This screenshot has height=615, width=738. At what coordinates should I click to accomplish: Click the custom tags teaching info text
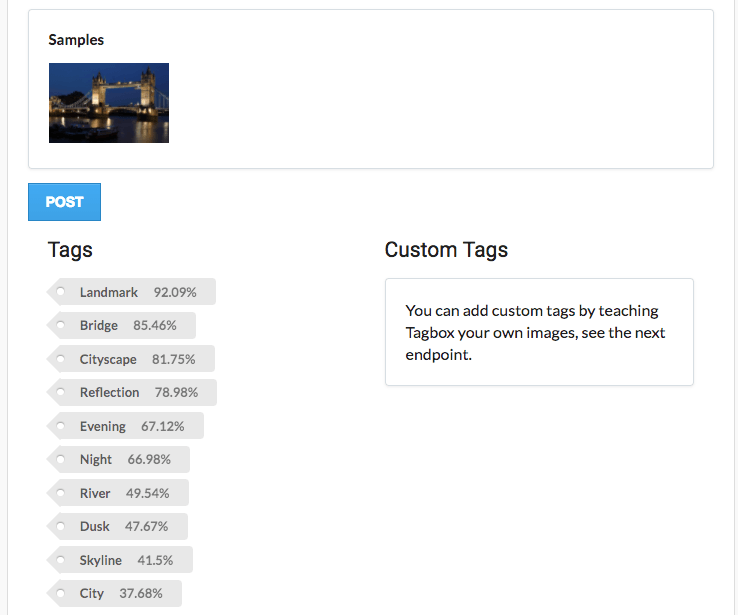[535, 332]
